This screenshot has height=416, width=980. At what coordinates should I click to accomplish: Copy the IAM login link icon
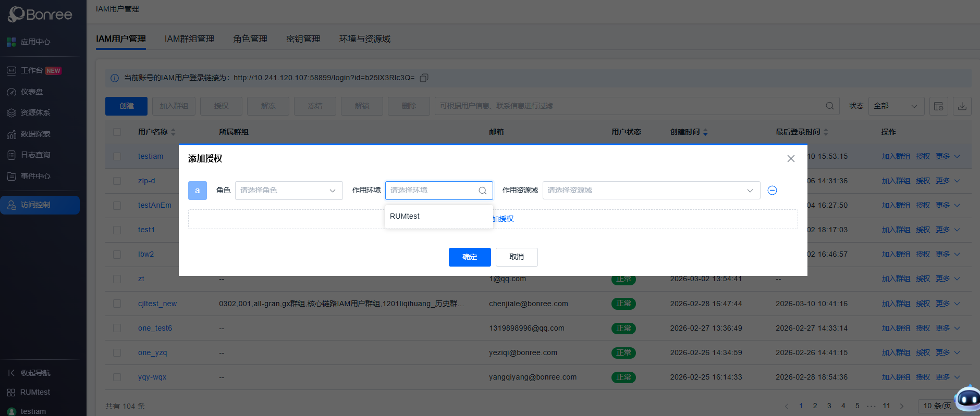(424, 78)
